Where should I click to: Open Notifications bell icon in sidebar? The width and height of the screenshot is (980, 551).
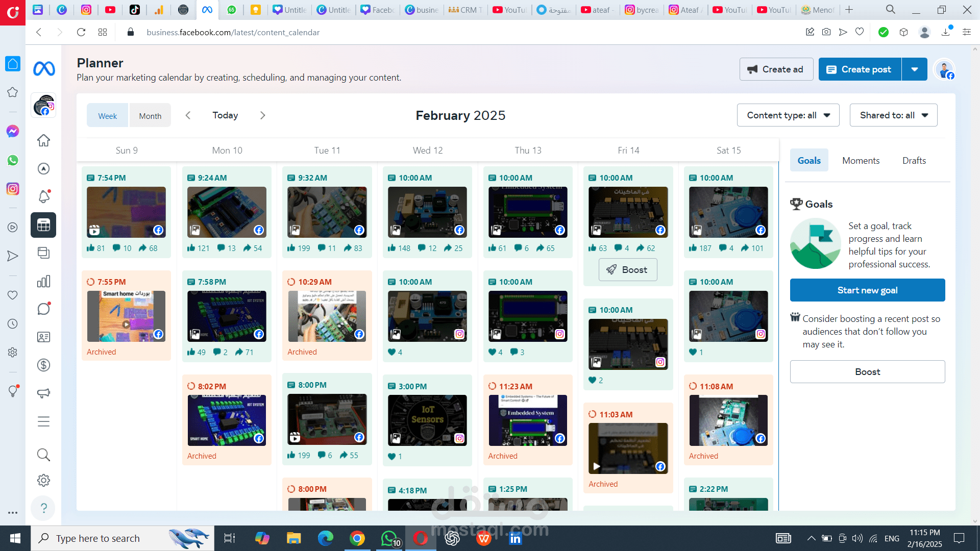(x=43, y=196)
